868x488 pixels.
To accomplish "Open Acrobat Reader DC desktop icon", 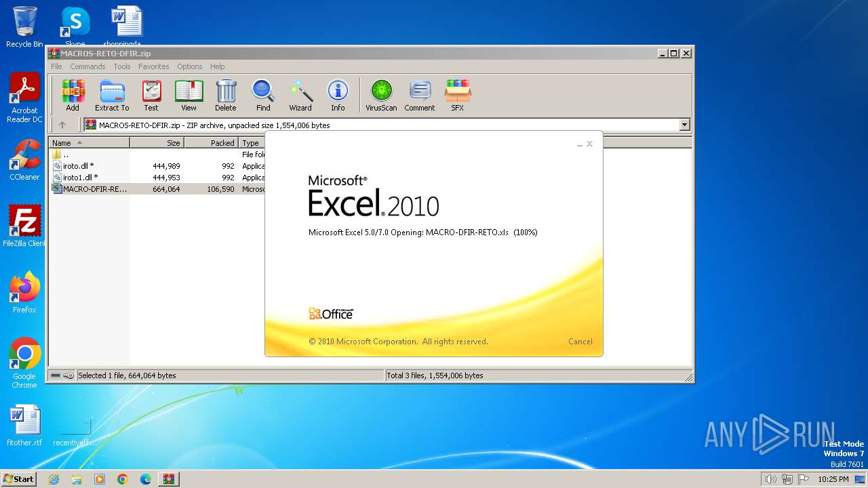I will pos(24,98).
